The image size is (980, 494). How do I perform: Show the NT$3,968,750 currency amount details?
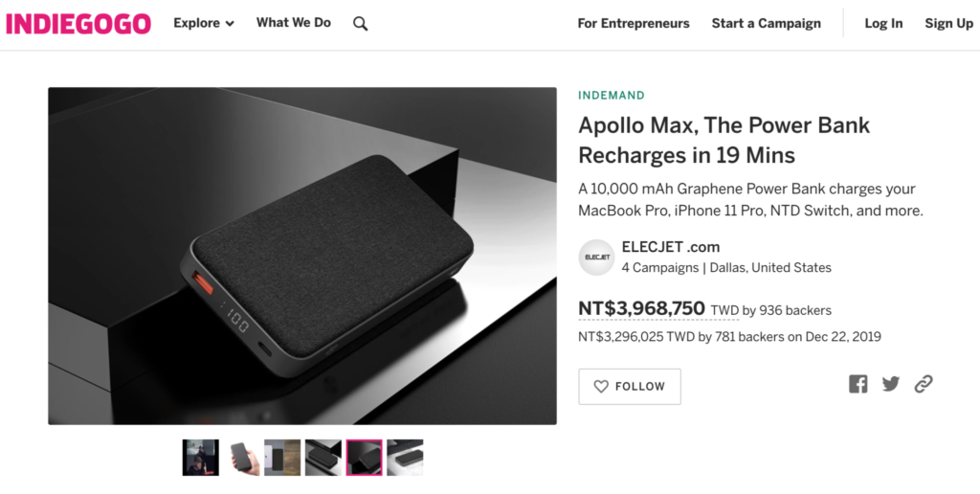pyautogui.click(x=641, y=309)
